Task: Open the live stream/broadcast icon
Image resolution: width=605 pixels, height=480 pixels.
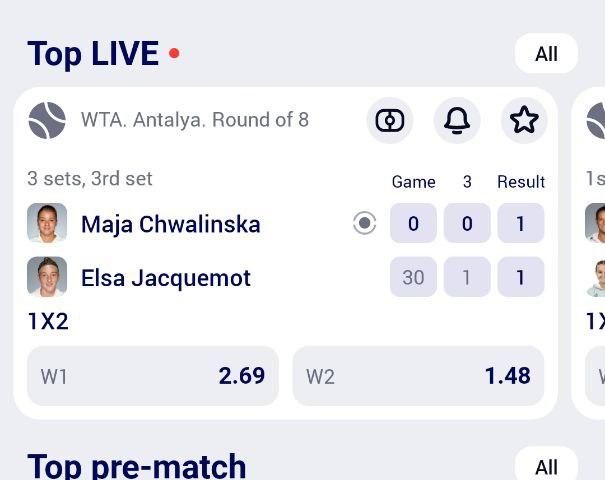Action: pyautogui.click(x=390, y=120)
